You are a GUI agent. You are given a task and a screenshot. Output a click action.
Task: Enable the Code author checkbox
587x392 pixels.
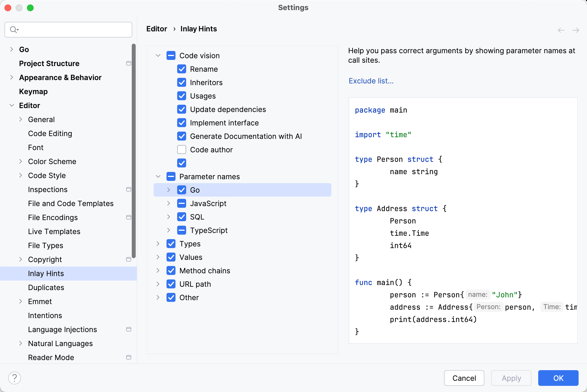click(x=182, y=150)
